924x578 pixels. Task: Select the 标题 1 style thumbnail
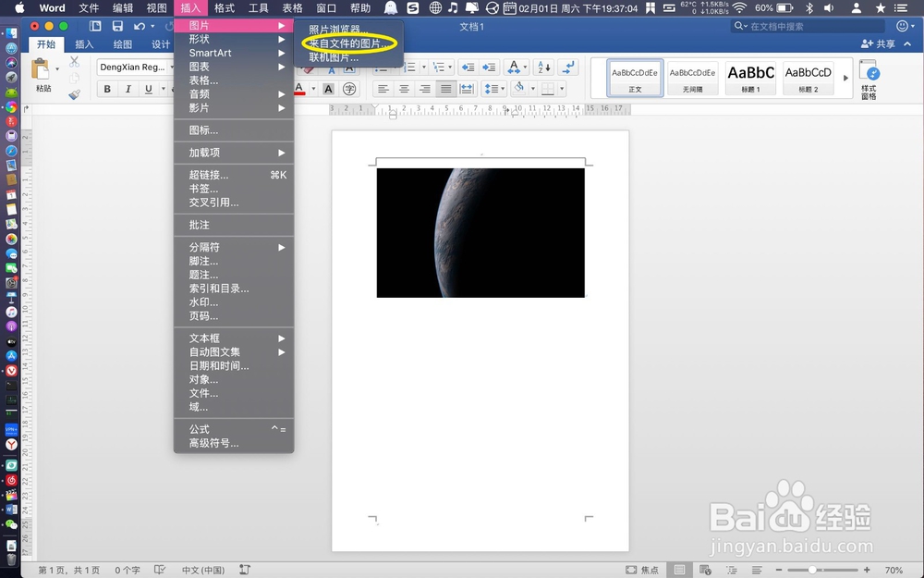(750, 78)
